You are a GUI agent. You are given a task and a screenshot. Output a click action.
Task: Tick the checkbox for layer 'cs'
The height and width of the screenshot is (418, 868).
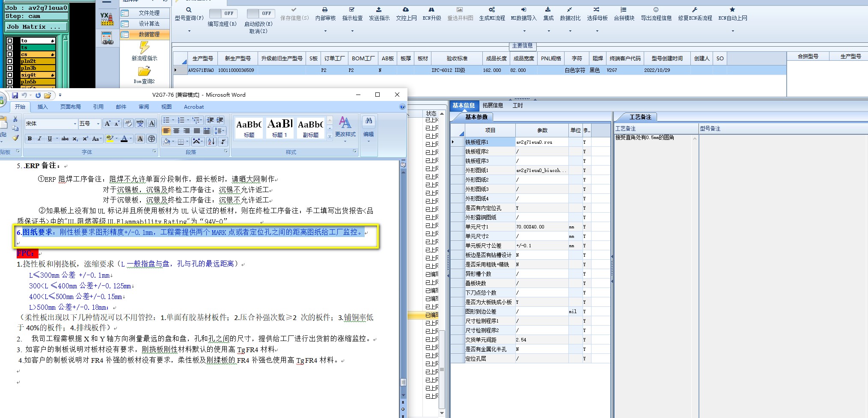coord(10,55)
